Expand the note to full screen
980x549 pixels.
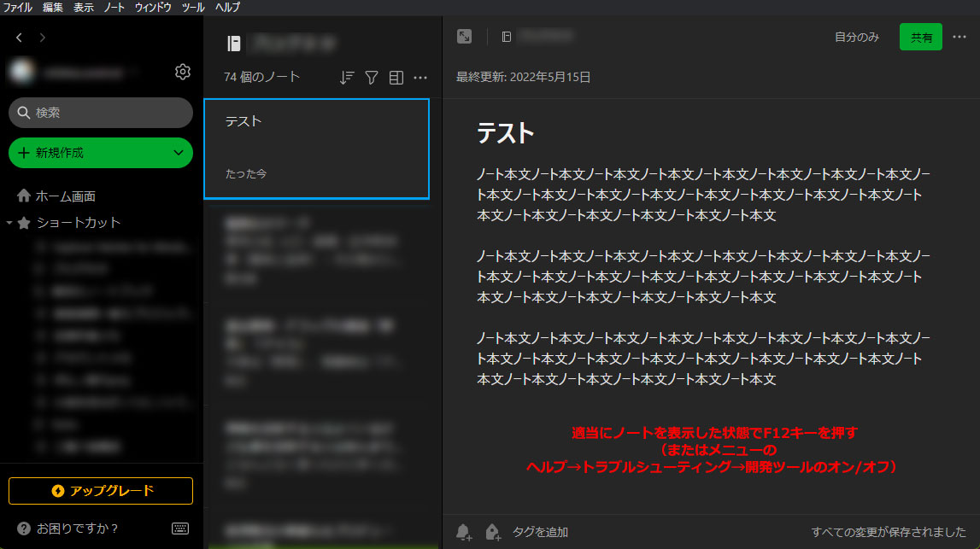coord(463,37)
